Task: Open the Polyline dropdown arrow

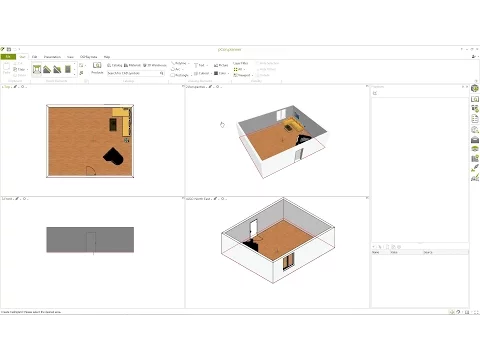Action: point(189,63)
